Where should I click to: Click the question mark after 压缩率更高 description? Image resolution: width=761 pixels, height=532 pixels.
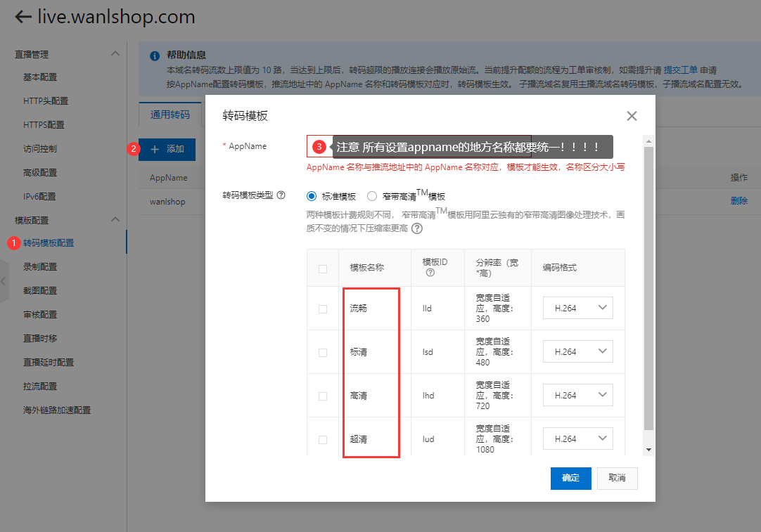pos(417,228)
